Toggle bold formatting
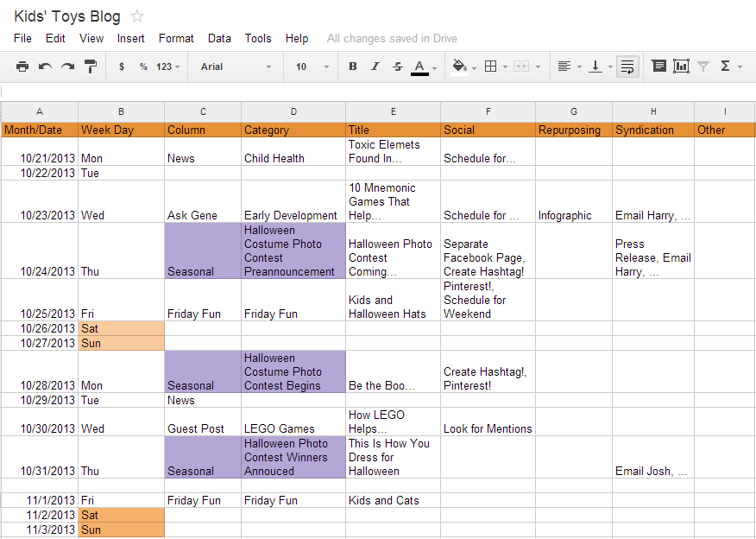Image resolution: width=756 pixels, height=539 pixels. click(x=352, y=67)
